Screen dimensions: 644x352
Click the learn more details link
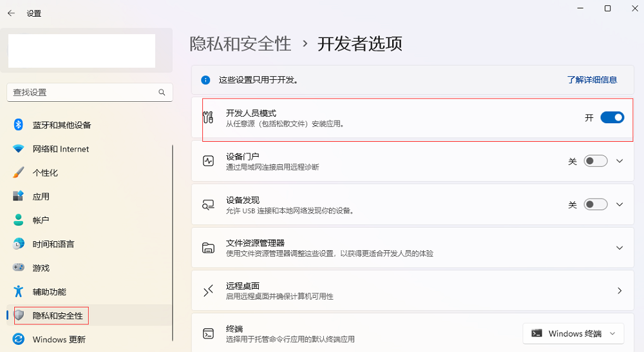(592, 80)
